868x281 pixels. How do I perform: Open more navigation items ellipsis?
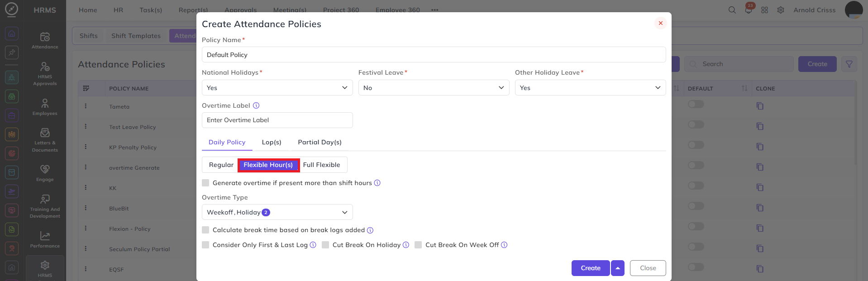435,10
